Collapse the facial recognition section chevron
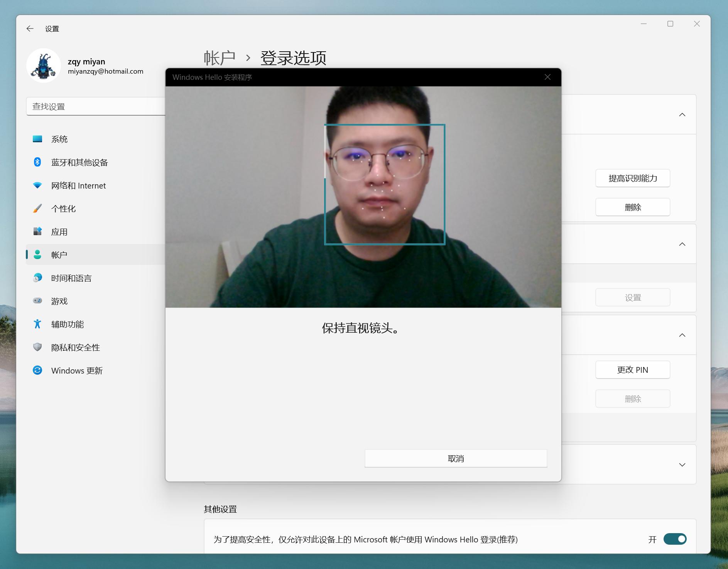This screenshot has width=728, height=569. pyautogui.click(x=682, y=114)
